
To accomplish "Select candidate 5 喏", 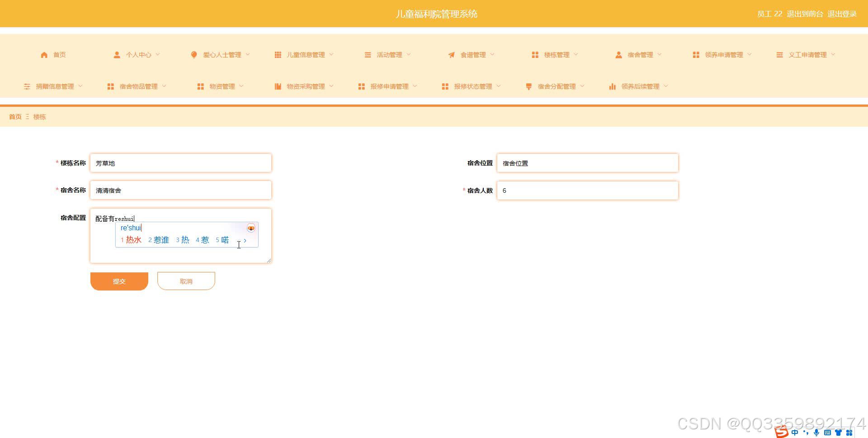I will pyautogui.click(x=222, y=240).
